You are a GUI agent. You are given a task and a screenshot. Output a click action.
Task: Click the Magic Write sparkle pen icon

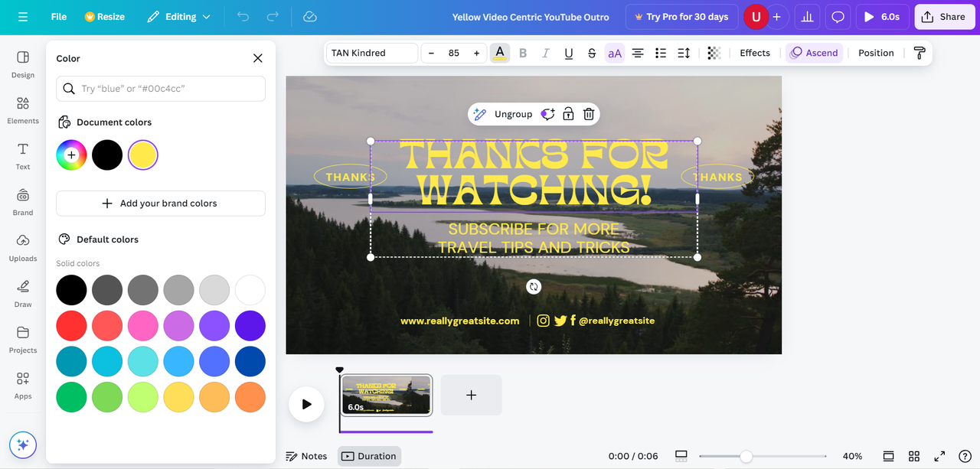point(479,114)
